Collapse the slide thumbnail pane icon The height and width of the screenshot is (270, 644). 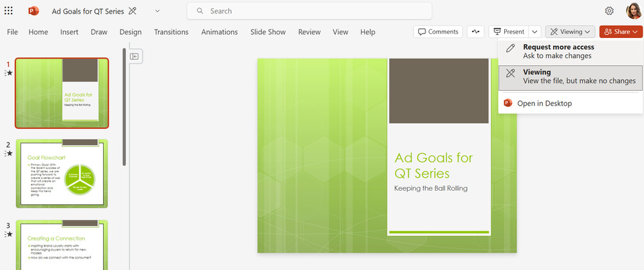tap(134, 57)
